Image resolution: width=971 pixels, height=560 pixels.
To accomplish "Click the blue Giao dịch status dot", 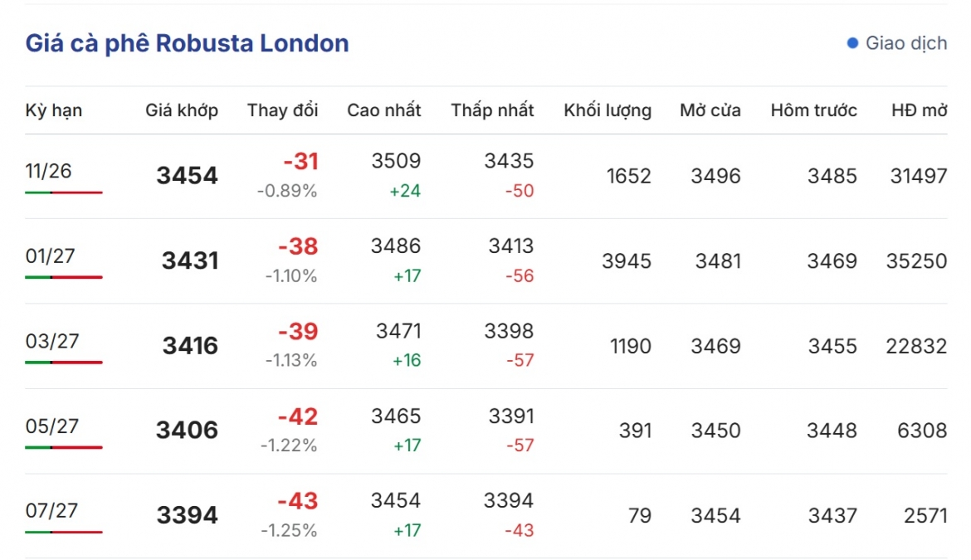I will 852,42.
